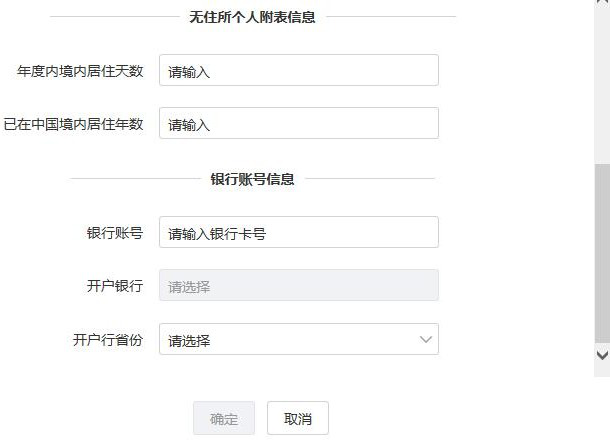
Task: Open the 开户银行 selector
Action: pyautogui.click(x=299, y=285)
